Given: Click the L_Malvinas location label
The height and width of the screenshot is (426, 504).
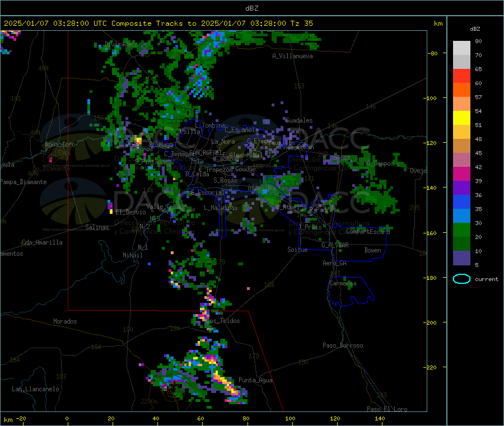Looking at the screenshot, I should pos(221,208).
